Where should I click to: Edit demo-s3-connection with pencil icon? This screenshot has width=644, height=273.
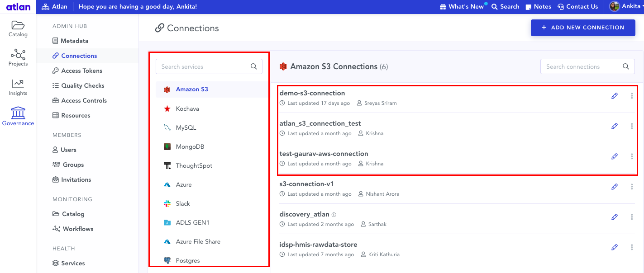pos(615,96)
